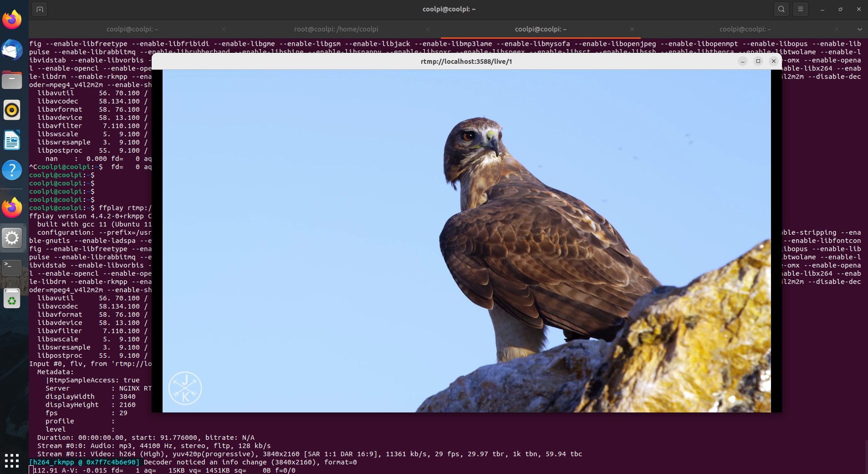The width and height of the screenshot is (868, 474).
Task: Select the active third coolpi@coolpi tab
Action: click(x=541, y=29)
